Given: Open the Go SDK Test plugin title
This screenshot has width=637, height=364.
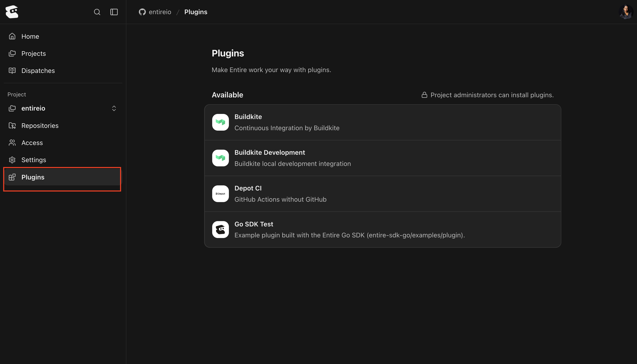Looking at the screenshot, I should pos(254,224).
